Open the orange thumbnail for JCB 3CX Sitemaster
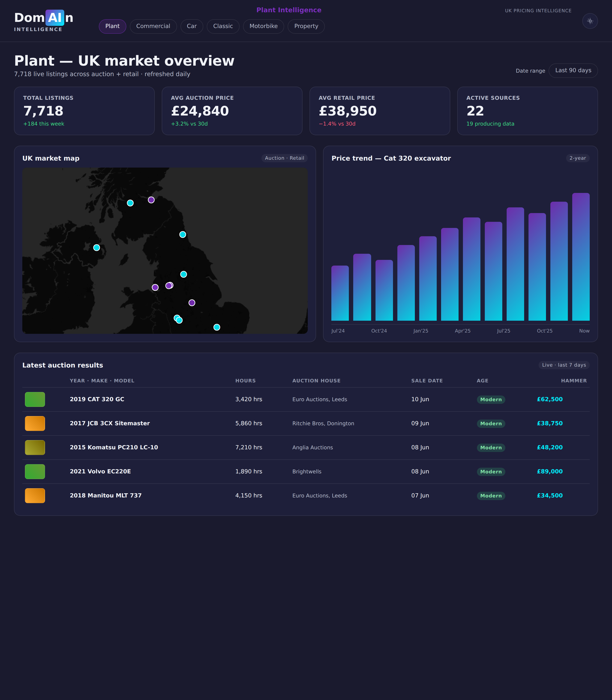The image size is (612, 700). [35, 423]
